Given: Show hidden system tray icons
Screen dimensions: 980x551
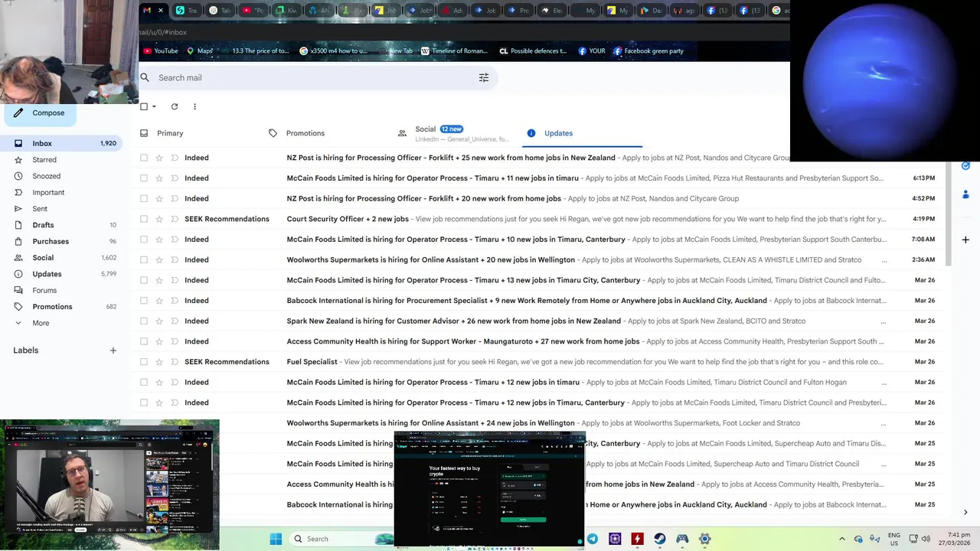Looking at the screenshot, I should 842,539.
